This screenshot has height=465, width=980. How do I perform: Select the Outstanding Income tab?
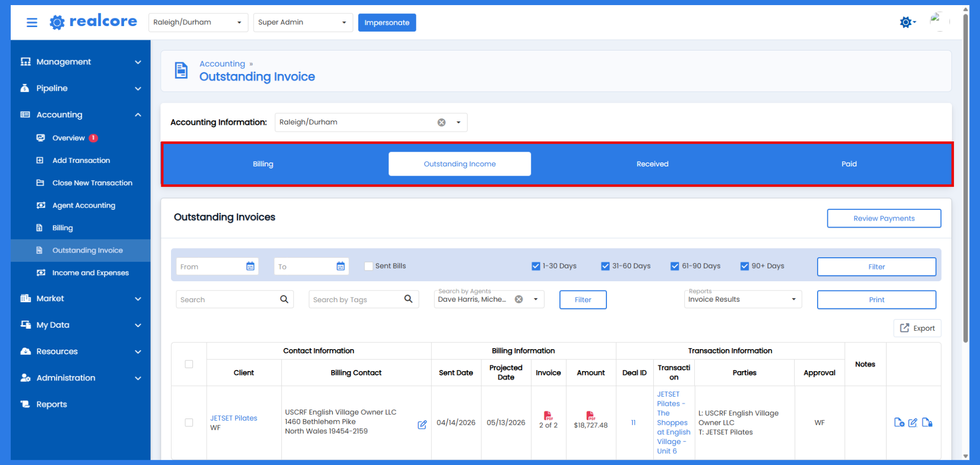459,164
